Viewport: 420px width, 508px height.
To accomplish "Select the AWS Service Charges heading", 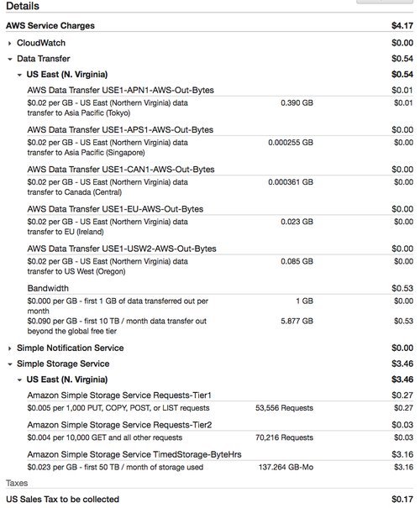I will click(x=50, y=25).
